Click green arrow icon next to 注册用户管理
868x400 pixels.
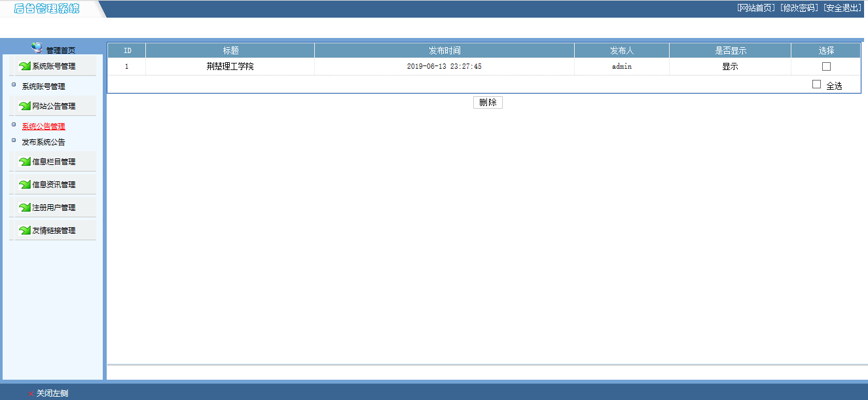(25, 208)
